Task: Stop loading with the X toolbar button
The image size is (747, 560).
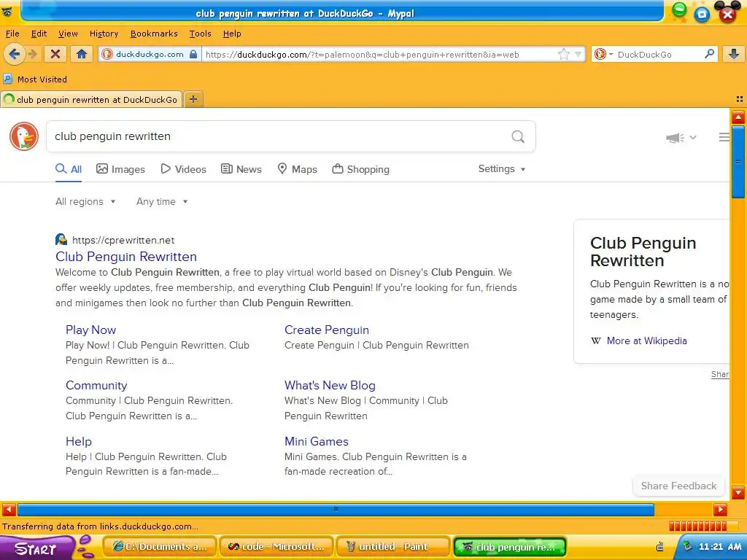Action: [55, 54]
